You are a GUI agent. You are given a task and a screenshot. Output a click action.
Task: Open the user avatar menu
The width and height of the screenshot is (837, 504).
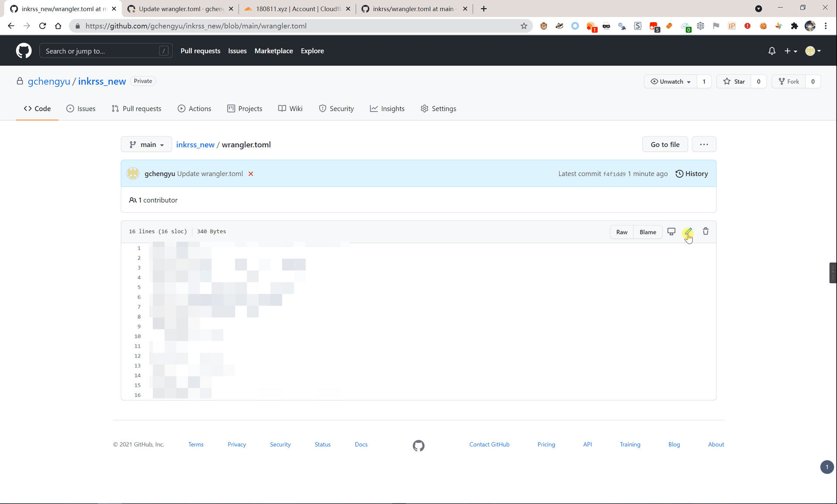(813, 51)
